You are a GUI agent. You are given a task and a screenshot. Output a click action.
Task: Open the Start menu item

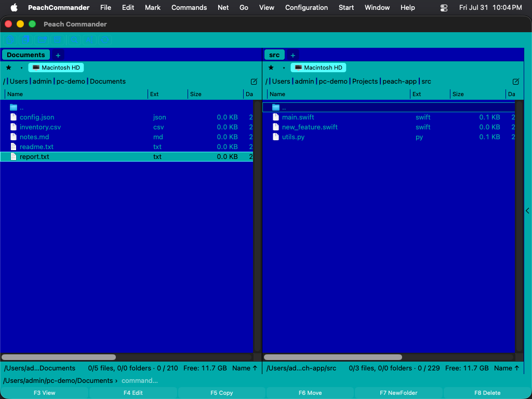click(346, 7)
